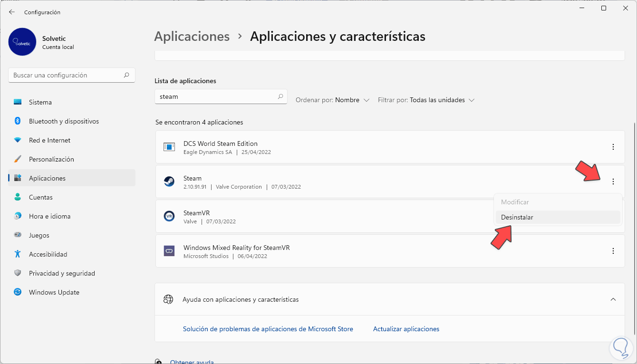The height and width of the screenshot is (364, 637).
Task: Open the three-dot menu for Steam
Action: (x=613, y=182)
